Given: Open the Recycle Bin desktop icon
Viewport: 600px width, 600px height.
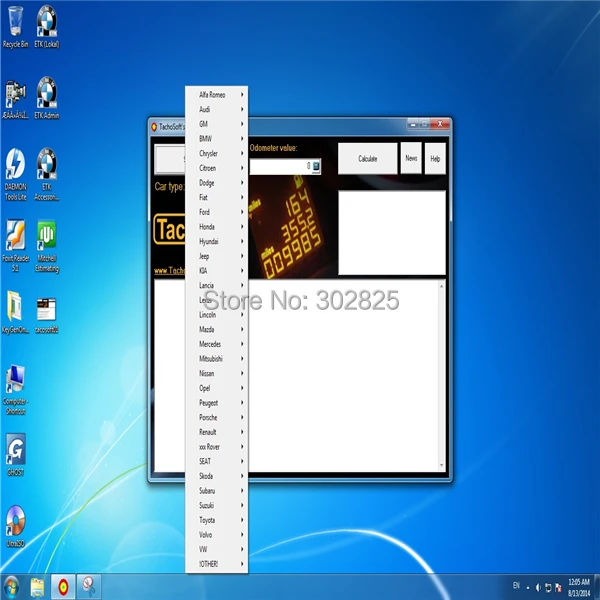Looking at the screenshot, I should pos(15,27).
